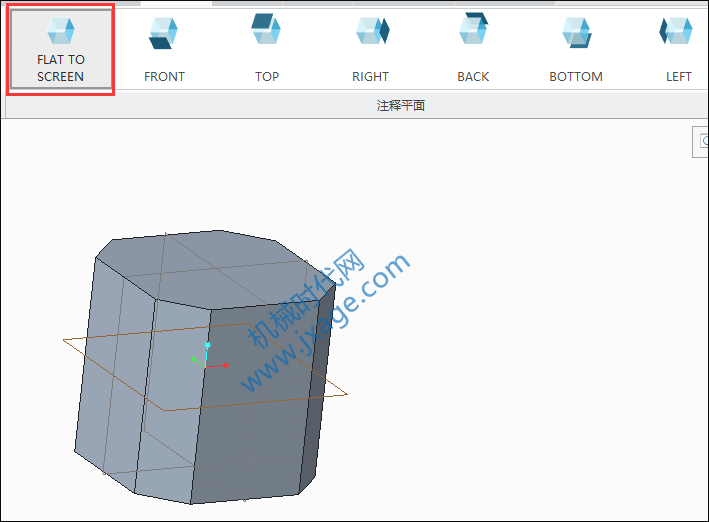Viewport: 709px width, 522px height.
Task: Switch to the BOTTOM annotation plane
Action: click(x=576, y=49)
